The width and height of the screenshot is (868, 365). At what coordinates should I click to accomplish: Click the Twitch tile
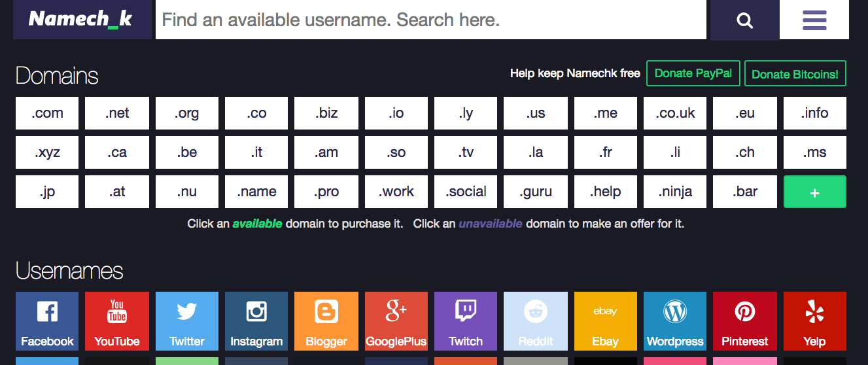(x=466, y=321)
